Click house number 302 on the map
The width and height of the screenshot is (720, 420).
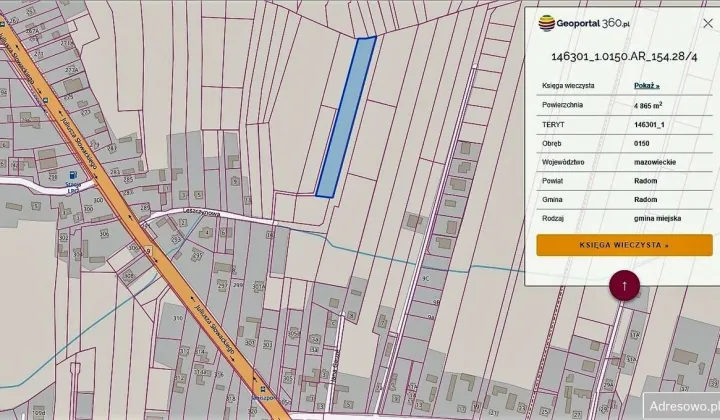click(x=63, y=238)
